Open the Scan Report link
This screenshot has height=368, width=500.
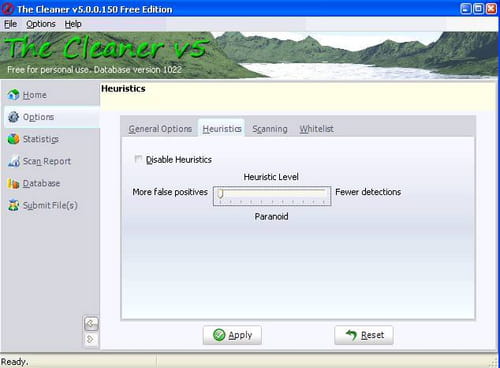(x=47, y=161)
